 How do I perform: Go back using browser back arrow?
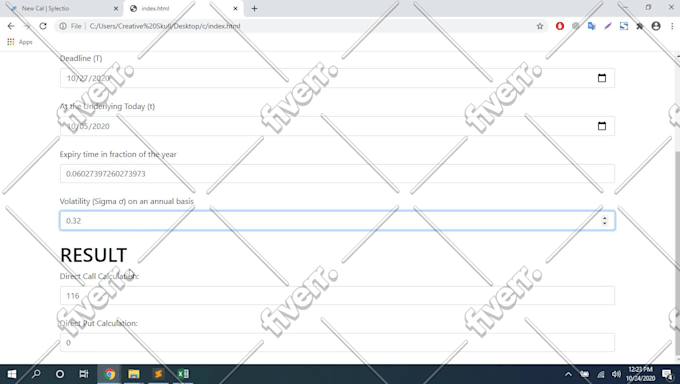point(11,26)
